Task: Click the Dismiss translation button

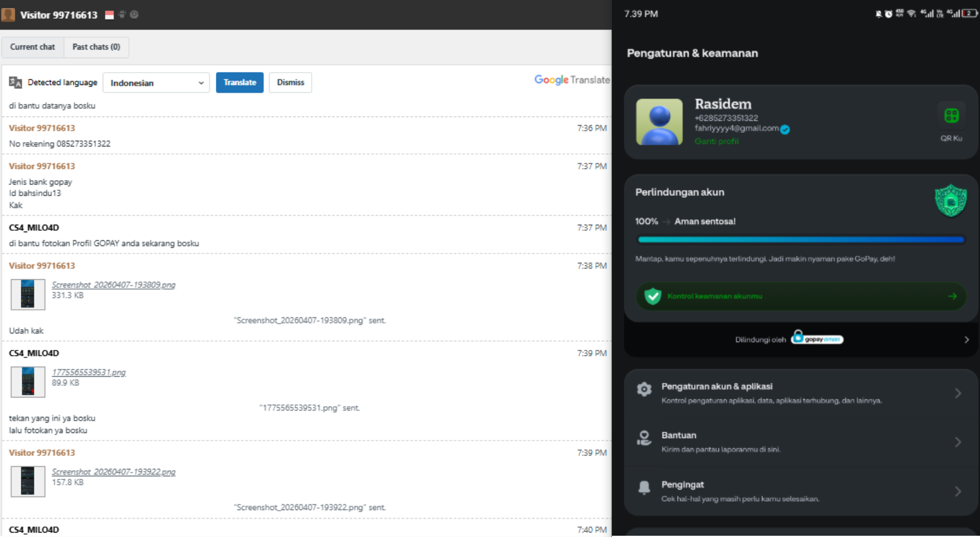Action: [x=290, y=83]
